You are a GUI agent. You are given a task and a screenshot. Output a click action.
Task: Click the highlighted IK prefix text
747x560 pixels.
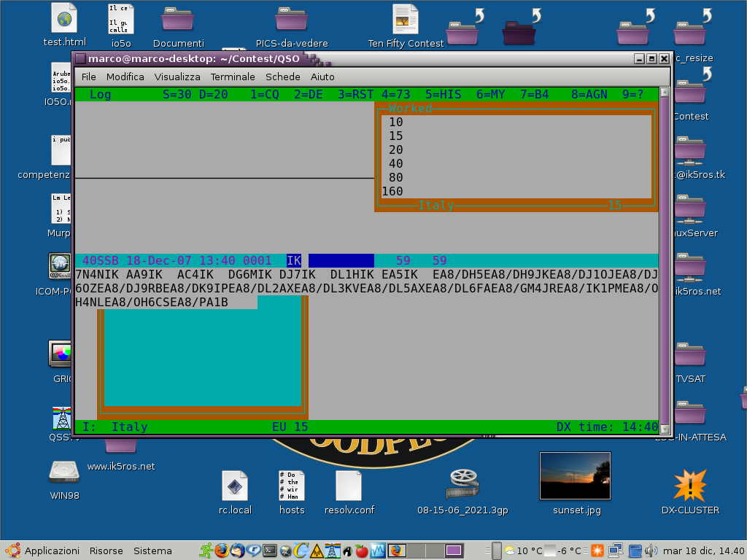tap(294, 260)
